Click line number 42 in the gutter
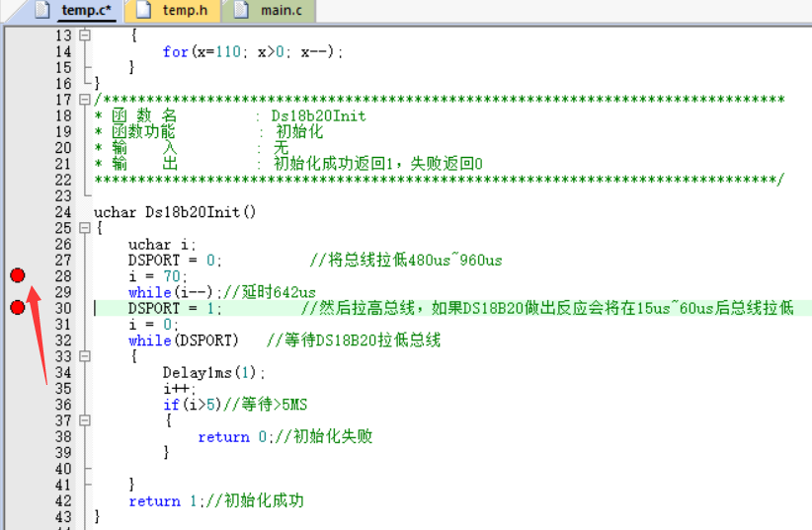Image resolution: width=812 pixels, height=530 pixels. (x=63, y=501)
